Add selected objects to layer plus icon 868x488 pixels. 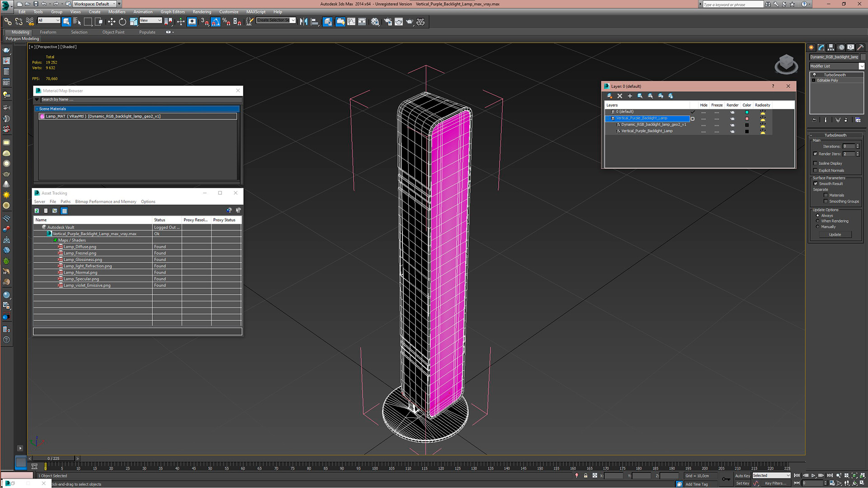630,96
